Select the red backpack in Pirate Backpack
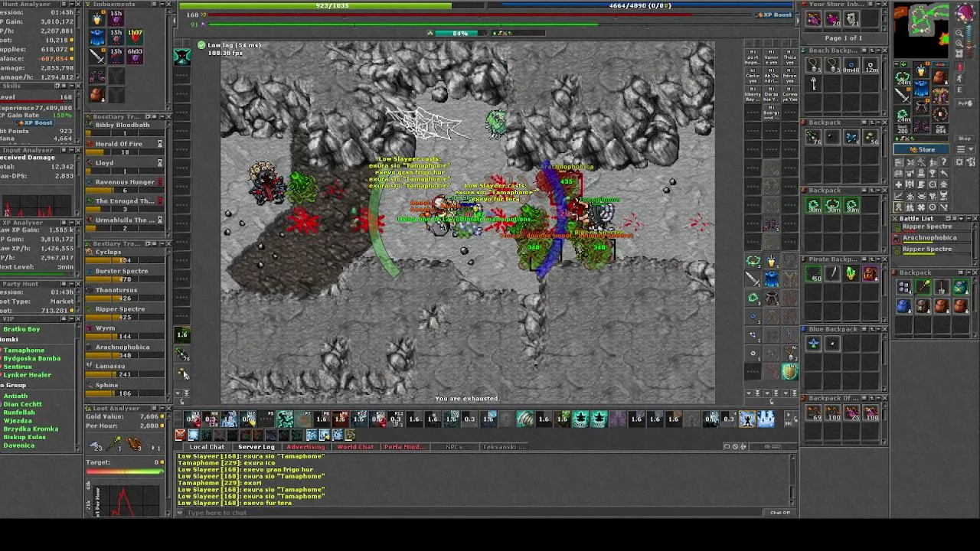Image resolution: width=980 pixels, height=551 pixels. (x=871, y=274)
